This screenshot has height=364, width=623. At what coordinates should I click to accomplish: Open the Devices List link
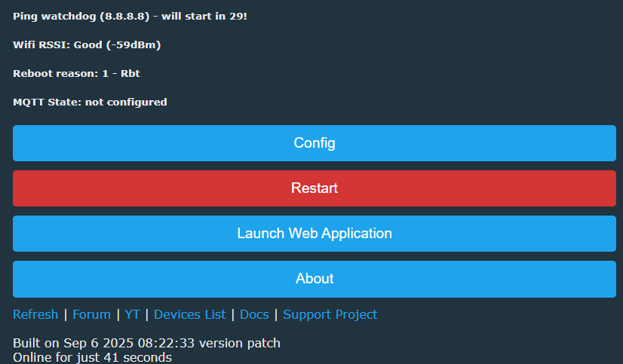(189, 314)
